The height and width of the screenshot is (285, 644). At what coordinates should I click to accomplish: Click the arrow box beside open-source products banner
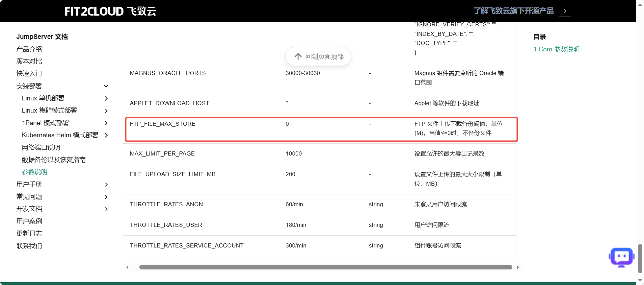[x=565, y=11]
